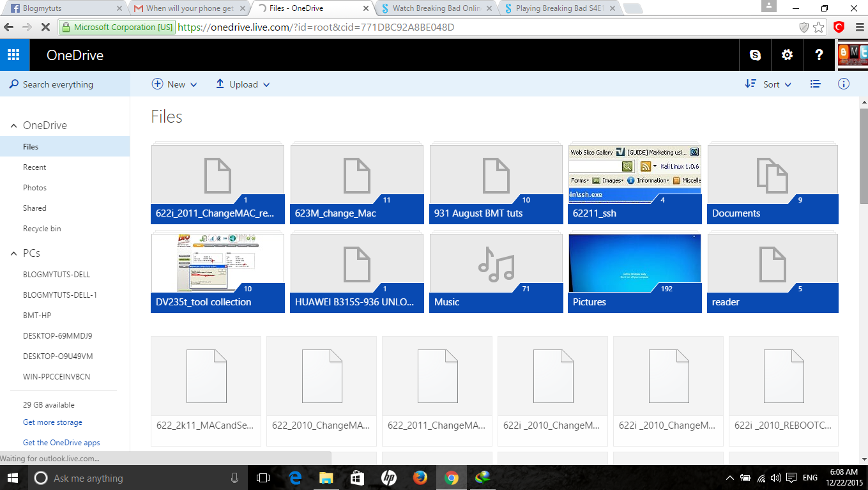Open Skype chat icon in header

pos(755,55)
